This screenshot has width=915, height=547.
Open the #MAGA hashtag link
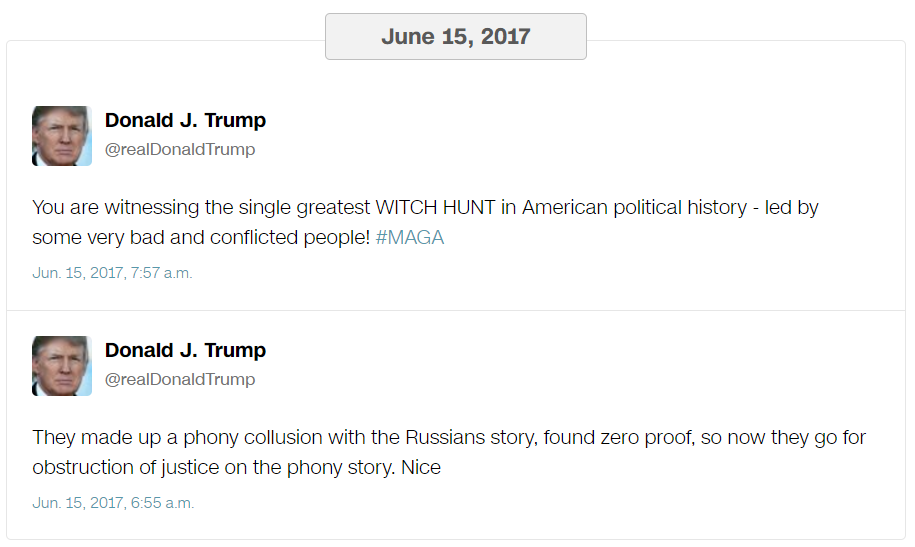tap(410, 238)
